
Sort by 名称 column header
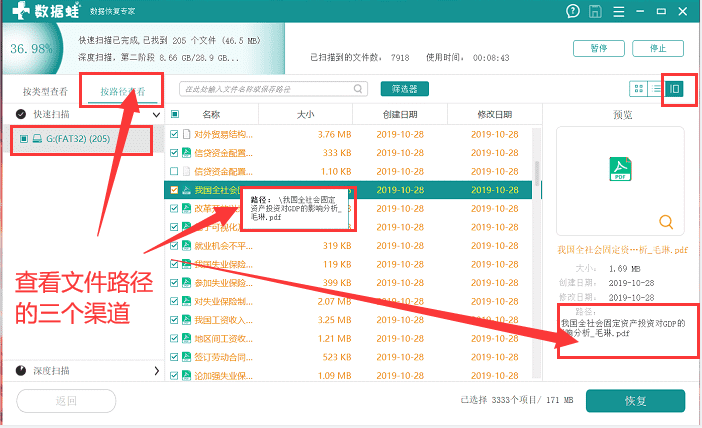pyautogui.click(x=211, y=115)
